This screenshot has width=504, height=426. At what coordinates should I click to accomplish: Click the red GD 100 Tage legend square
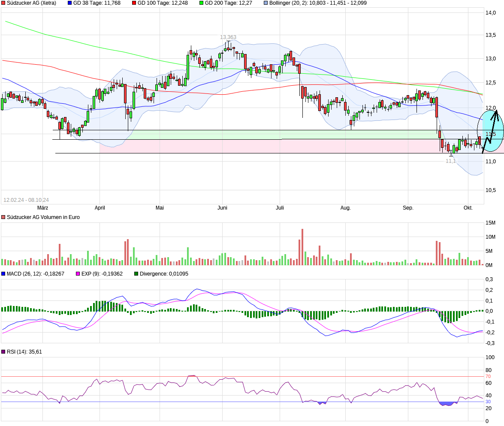pyautogui.click(x=134, y=3)
